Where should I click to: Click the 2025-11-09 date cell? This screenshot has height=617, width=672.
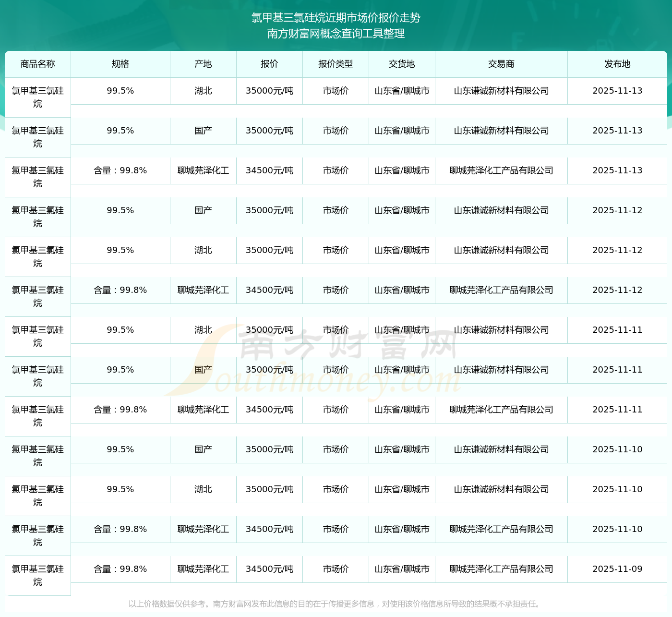coord(617,569)
